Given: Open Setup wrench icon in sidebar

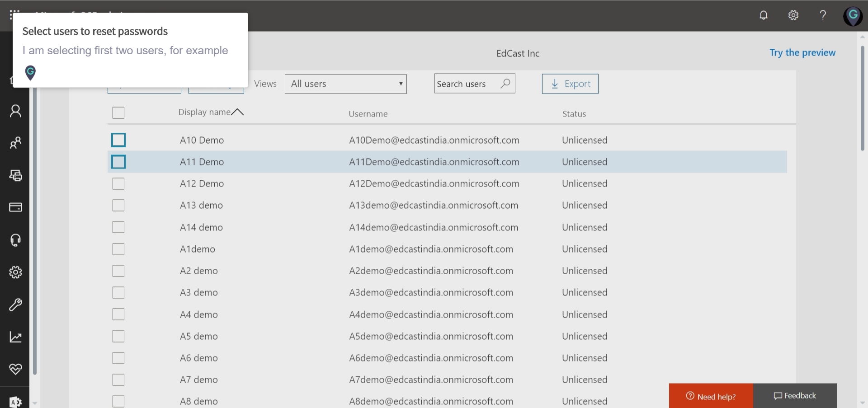Looking at the screenshot, I should pos(15,305).
